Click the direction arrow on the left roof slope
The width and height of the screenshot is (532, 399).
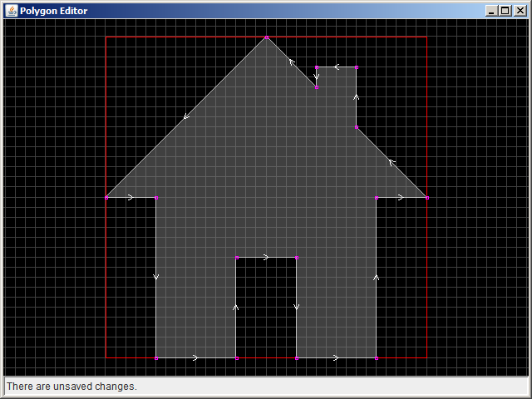pyautogui.click(x=186, y=116)
